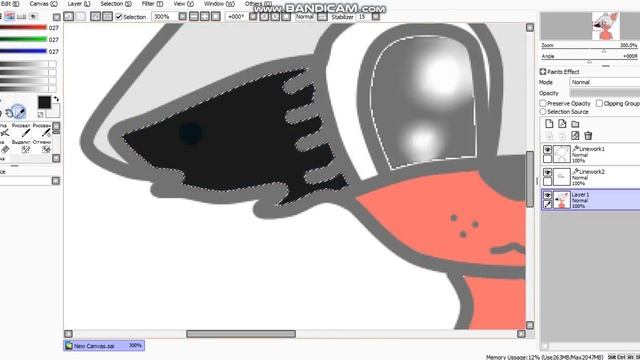
Task: Hide the Linework2 layer with its eye
Action: 547,172
